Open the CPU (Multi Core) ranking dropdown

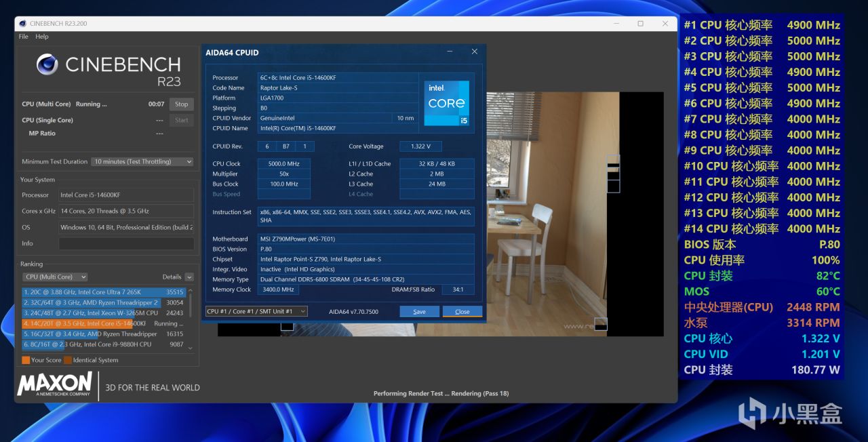coord(56,277)
